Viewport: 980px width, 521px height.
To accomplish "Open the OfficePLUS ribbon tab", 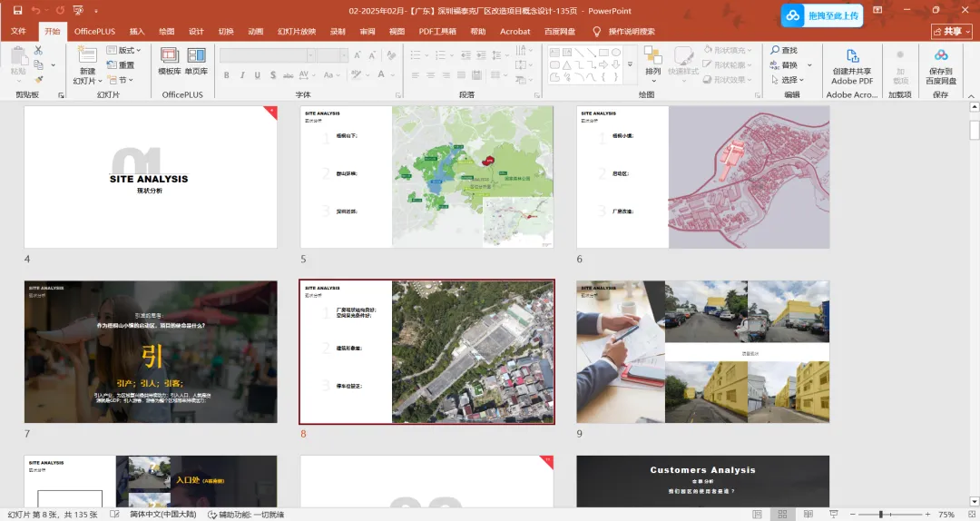I will 95,31.
